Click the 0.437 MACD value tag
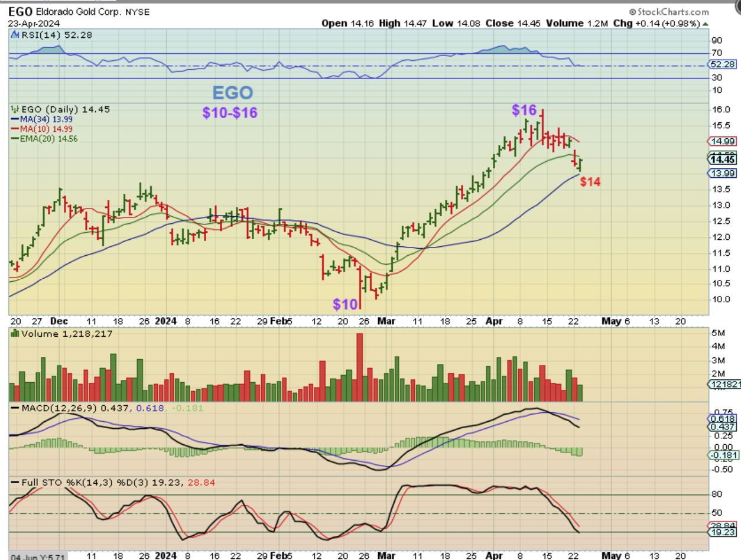This screenshot has width=741, height=560. pyautogui.click(x=722, y=426)
